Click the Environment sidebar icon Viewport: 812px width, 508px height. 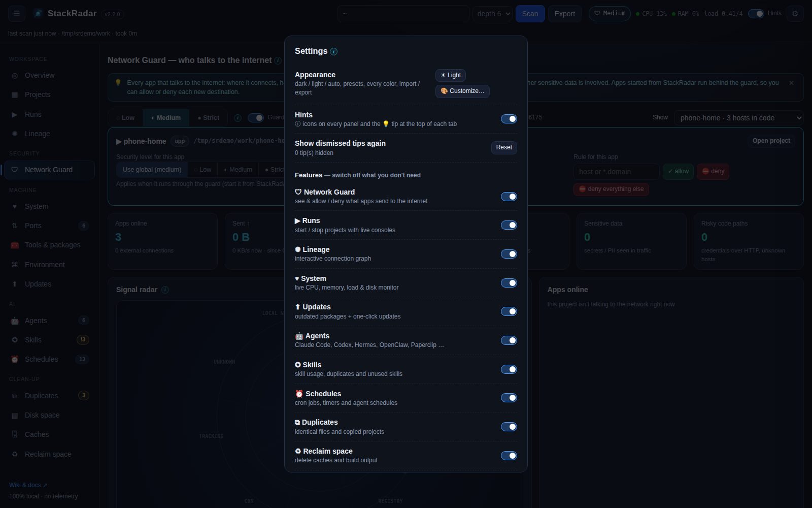15,265
